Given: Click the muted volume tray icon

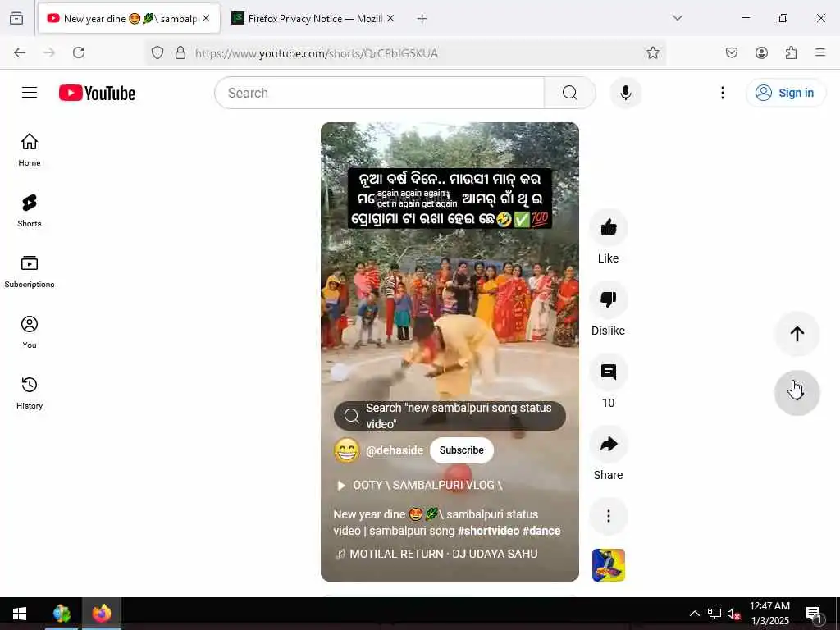Looking at the screenshot, I should 733,614.
